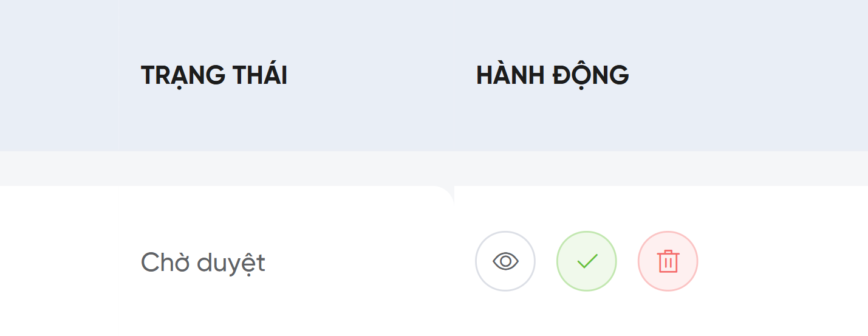The width and height of the screenshot is (868, 336).
Task: Click the gray-outlined circular eye button
Action: pyautogui.click(x=505, y=261)
